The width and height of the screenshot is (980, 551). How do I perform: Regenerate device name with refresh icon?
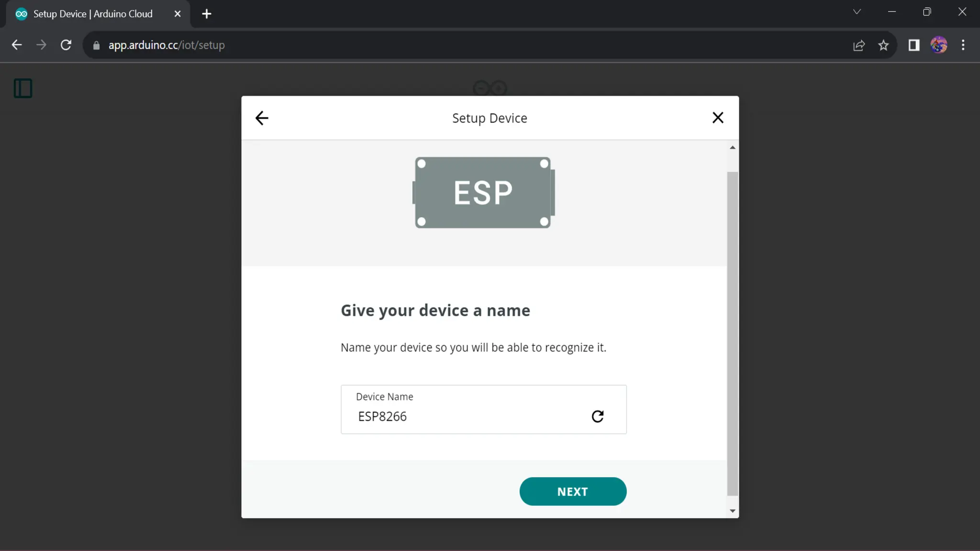[x=597, y=416]
